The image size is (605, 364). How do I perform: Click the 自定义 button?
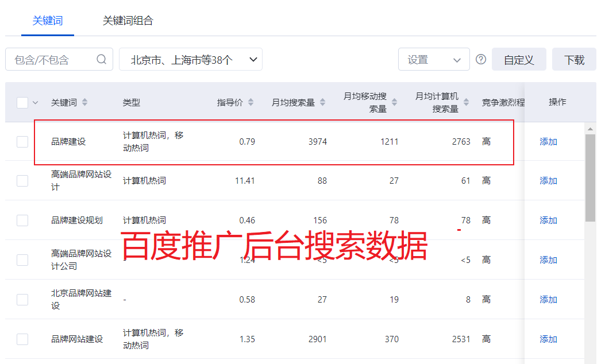coord(519,59)
